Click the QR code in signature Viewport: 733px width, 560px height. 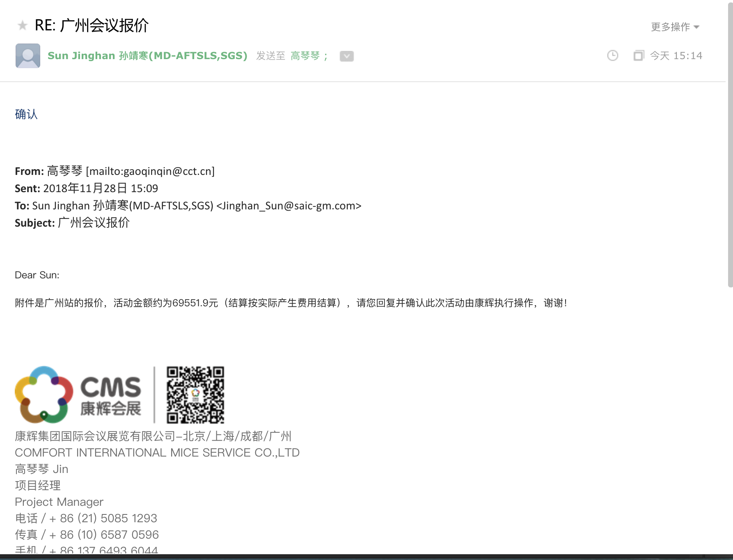click(x=195, y=395)
